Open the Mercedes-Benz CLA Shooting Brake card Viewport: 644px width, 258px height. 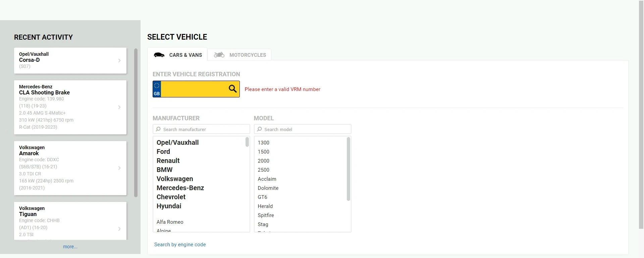tap(70, 107)
